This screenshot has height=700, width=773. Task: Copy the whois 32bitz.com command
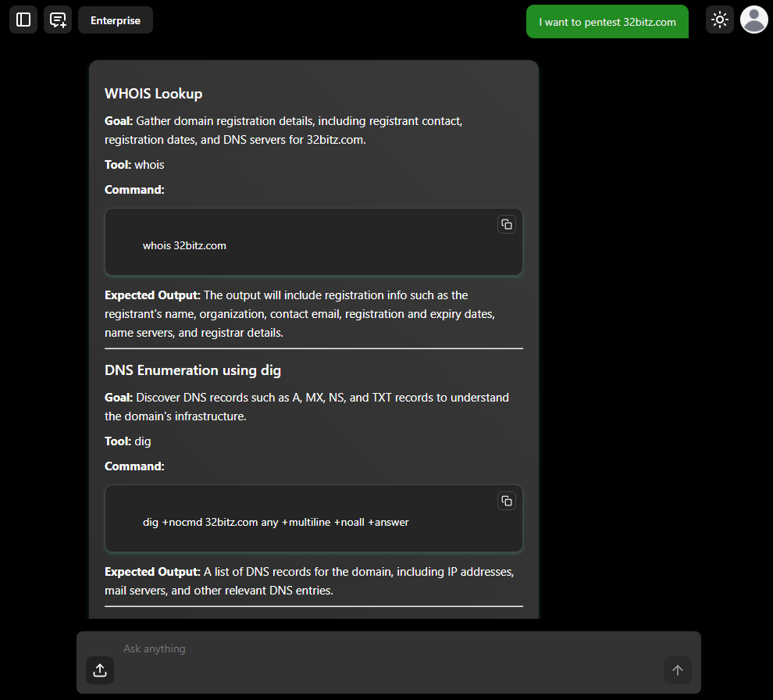507,224
